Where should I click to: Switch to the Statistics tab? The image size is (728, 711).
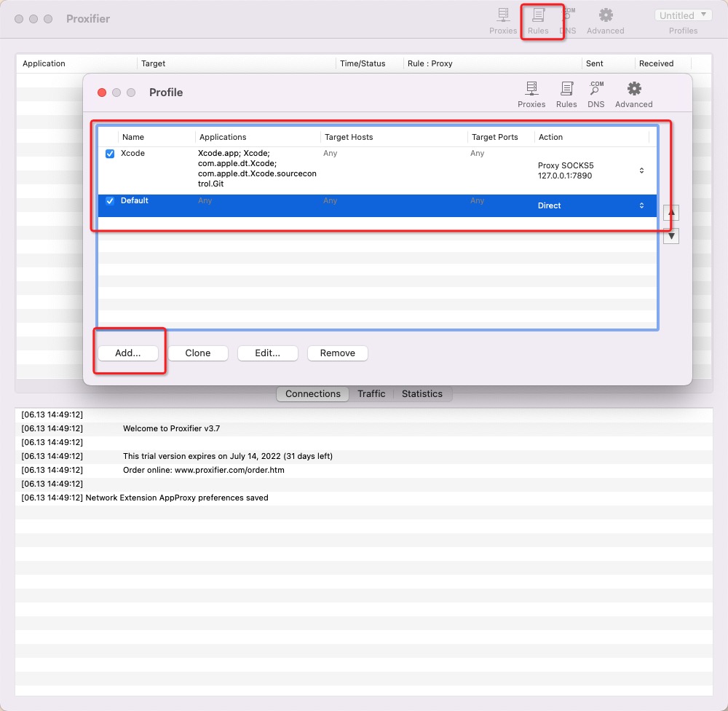(x=422, y=394)
